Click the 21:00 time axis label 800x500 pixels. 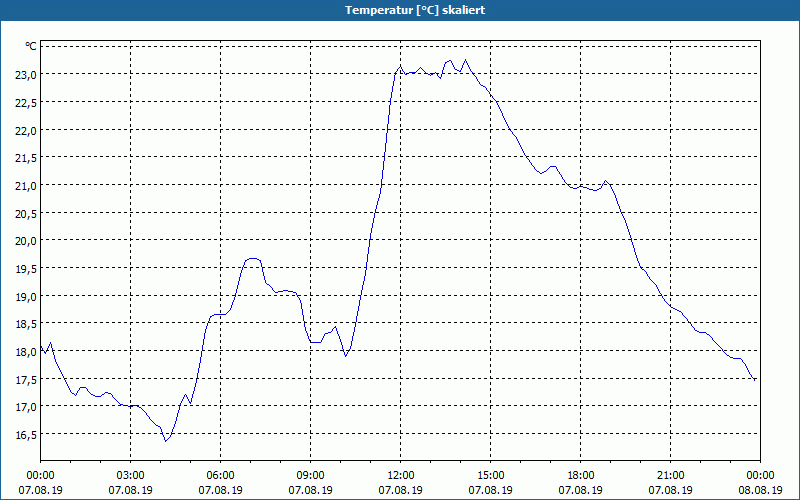click(670, 475)
